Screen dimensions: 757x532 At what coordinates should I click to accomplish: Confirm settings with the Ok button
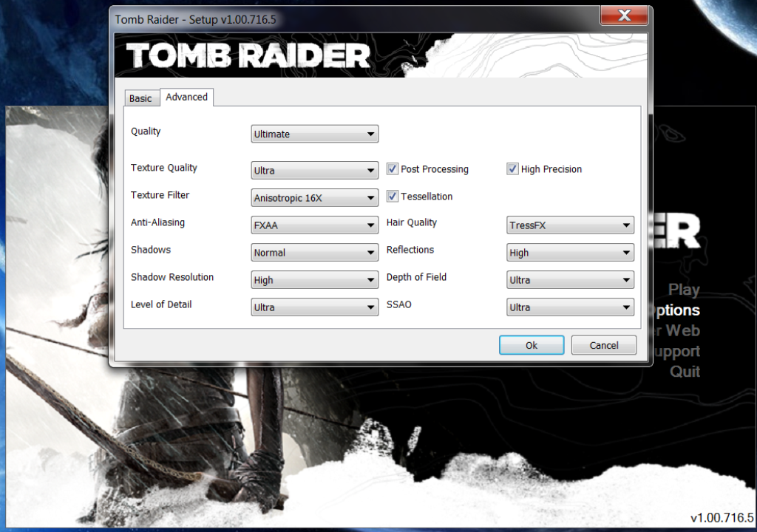point(532,345)
